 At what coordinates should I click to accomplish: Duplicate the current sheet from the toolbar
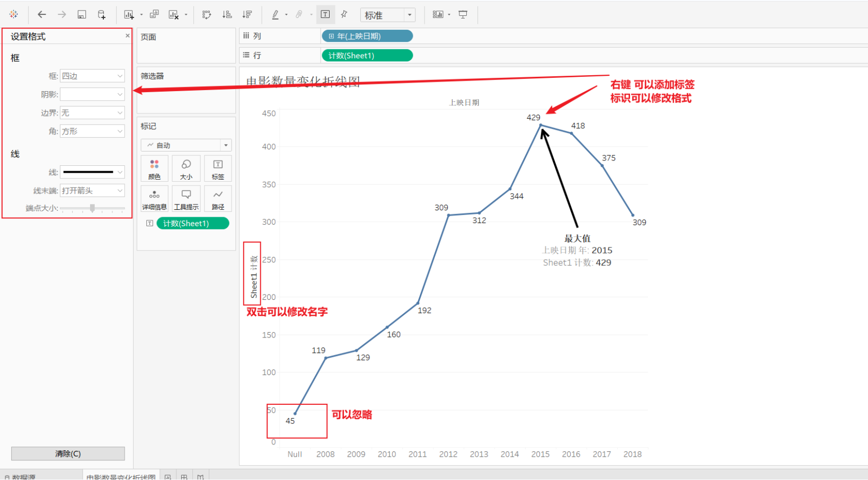click(154, 14)
